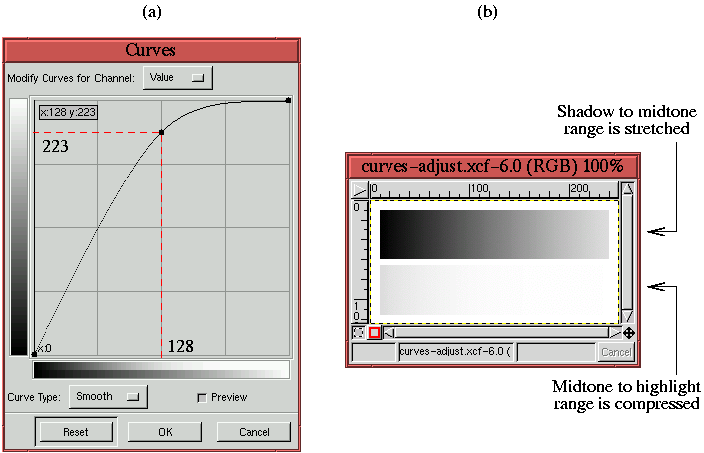The height and width of the screenshot is (453, 704).
Task: Click the vertical scrollbar down arrow
Action: coord(628,316)
